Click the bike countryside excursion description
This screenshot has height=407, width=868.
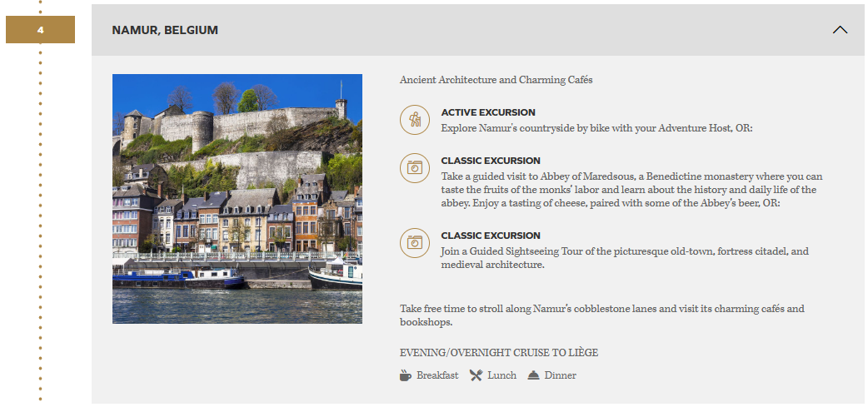click(x=596, y=128)
